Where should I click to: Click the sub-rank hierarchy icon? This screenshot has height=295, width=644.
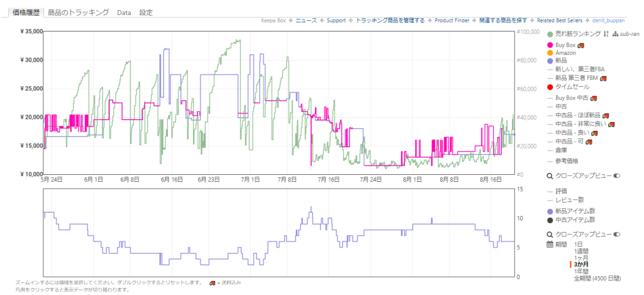[x=616, y=34]
